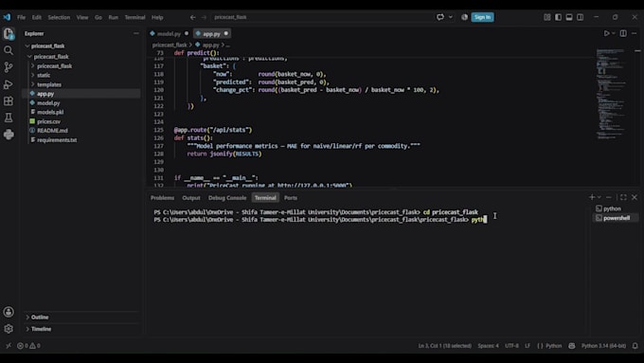Open Source Control view
The height and width of the screenshot is (363, 644).
click(x=9, y=67)
